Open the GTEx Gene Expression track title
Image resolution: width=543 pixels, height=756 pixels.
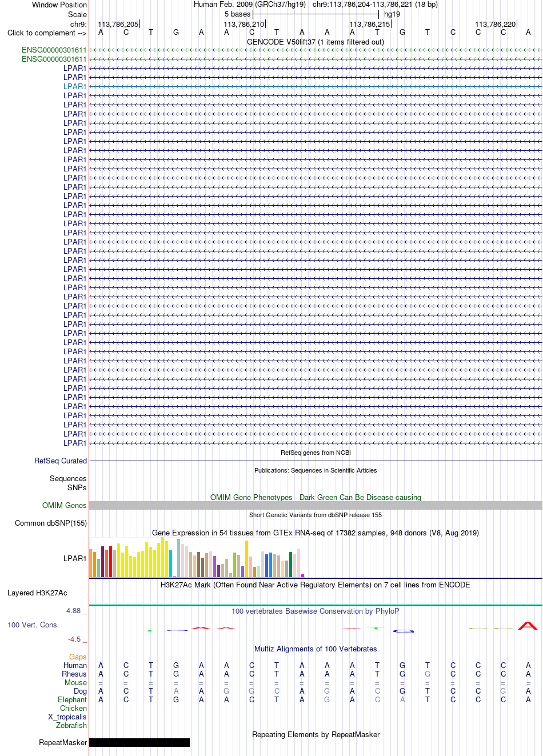point(316,533)
